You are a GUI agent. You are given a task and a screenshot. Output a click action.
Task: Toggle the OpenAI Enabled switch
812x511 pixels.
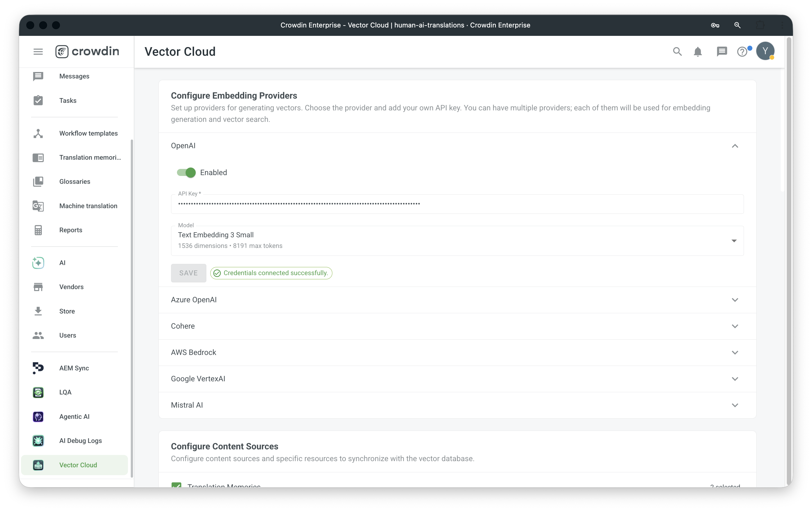click(186, 172)
